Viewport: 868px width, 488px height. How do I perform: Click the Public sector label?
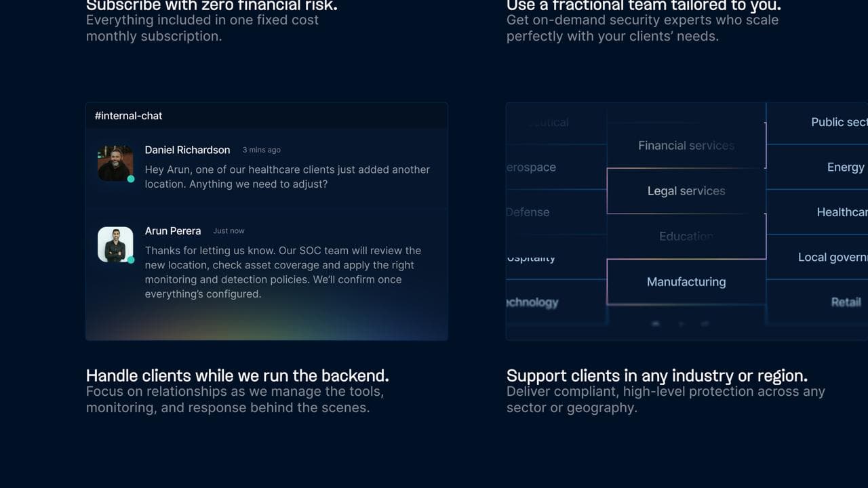pos(838,122)
